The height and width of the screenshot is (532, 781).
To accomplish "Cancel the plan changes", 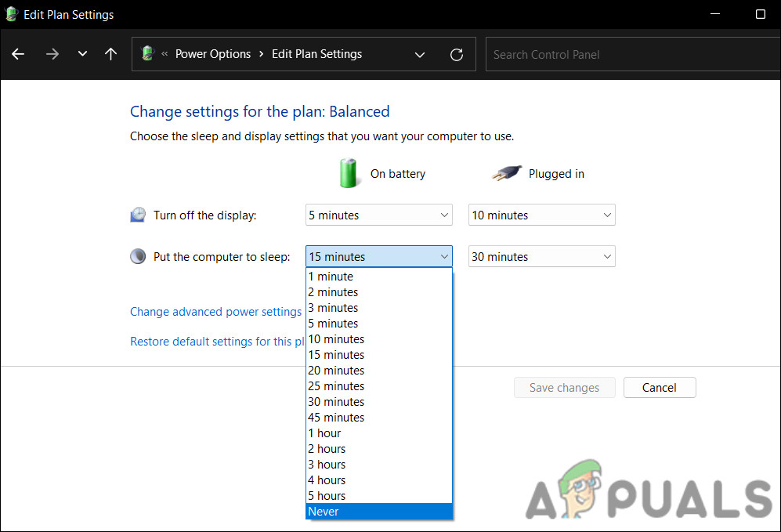I will (x=659, y=388).
